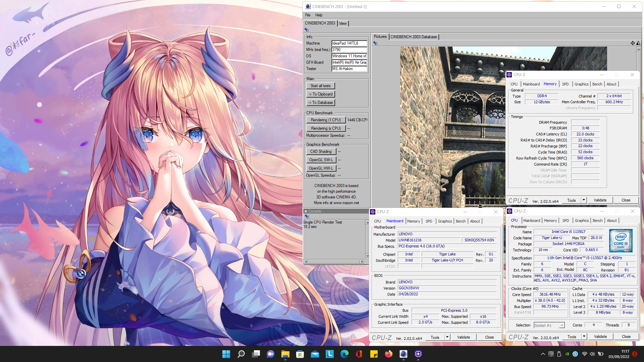Open Tools dropdown arrow in the Mainboard CPU-Z window
This screenshot has width=644, height=362.
[x=447, y=337]
